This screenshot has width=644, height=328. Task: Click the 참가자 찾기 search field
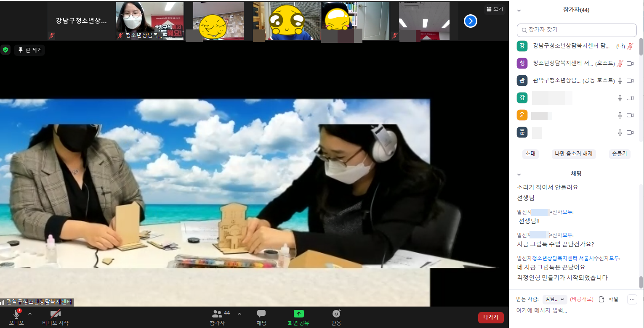tap(577, 30)
